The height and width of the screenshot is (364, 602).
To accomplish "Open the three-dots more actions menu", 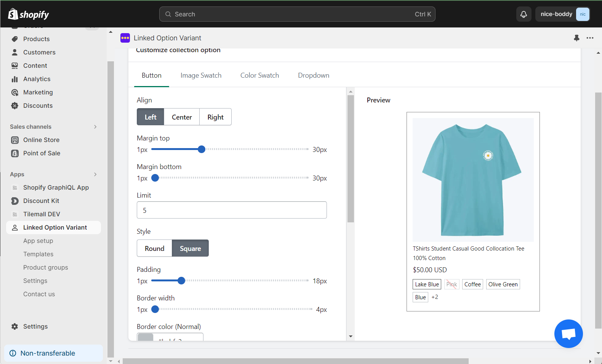I will tap(590, 38).
